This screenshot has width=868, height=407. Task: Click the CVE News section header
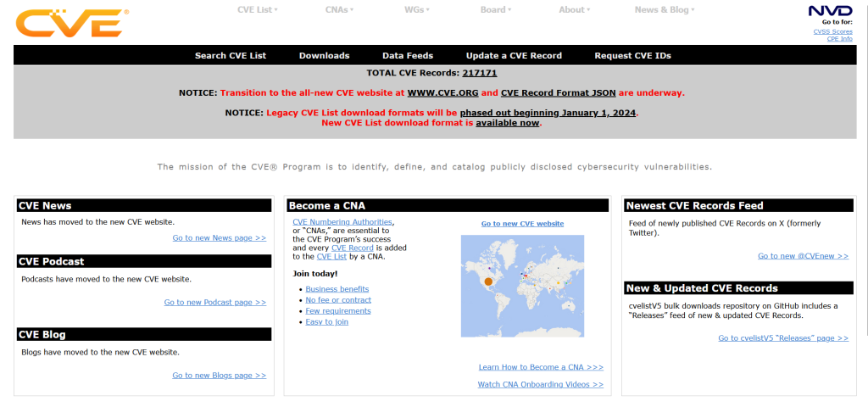click(144, 205)
